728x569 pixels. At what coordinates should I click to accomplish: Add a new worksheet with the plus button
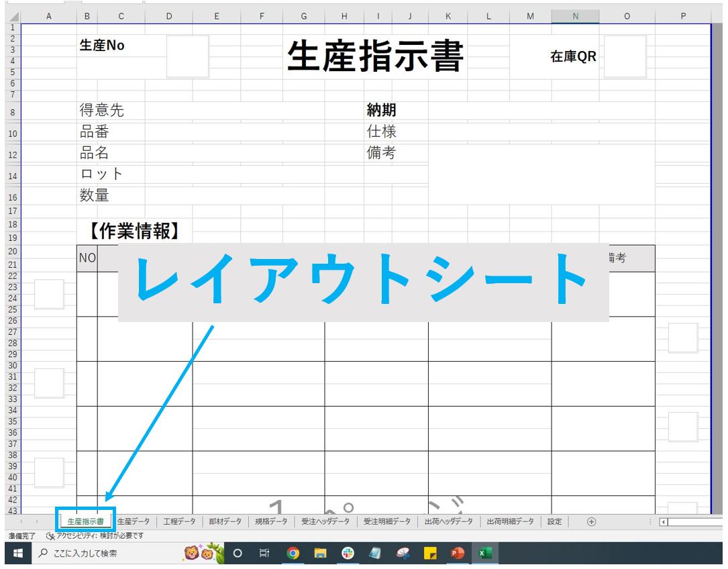pos(592,520)
